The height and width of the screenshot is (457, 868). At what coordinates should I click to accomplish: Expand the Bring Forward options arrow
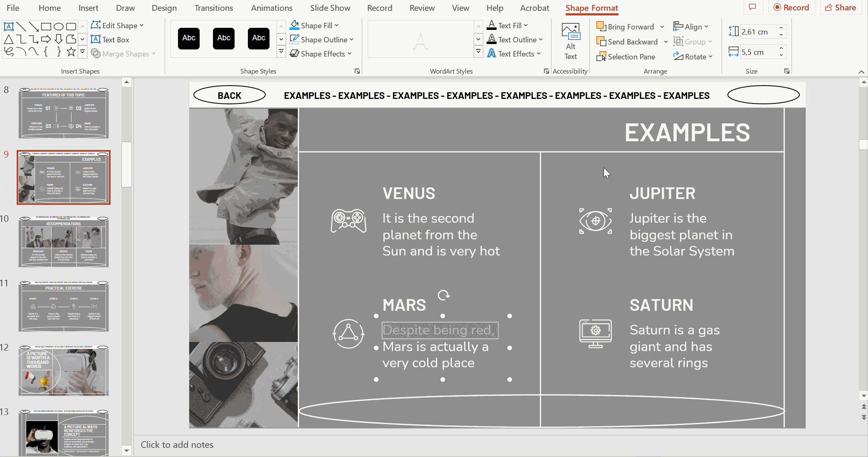point(662,27)
